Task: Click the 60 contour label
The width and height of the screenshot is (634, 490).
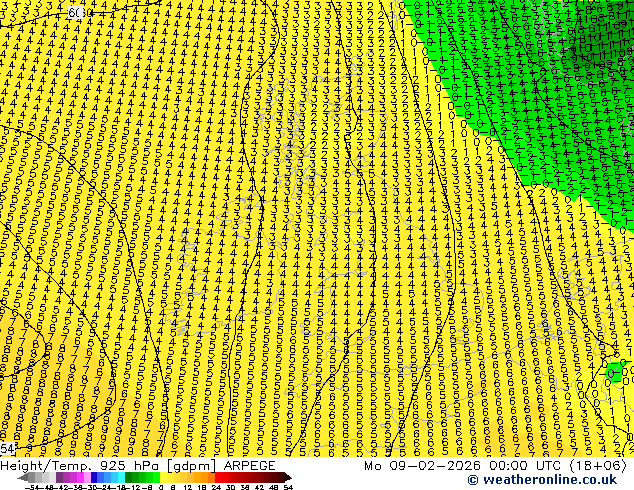Action: point(76,13)
